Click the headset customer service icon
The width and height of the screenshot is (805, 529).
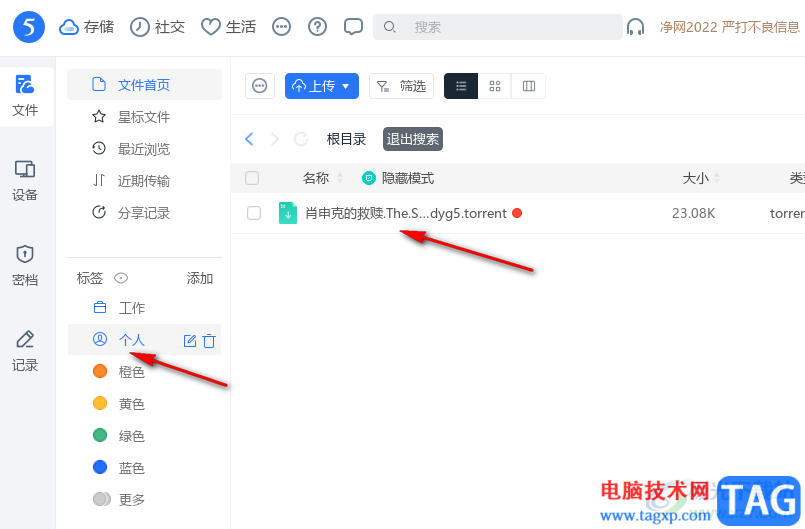tap(636, 27)
